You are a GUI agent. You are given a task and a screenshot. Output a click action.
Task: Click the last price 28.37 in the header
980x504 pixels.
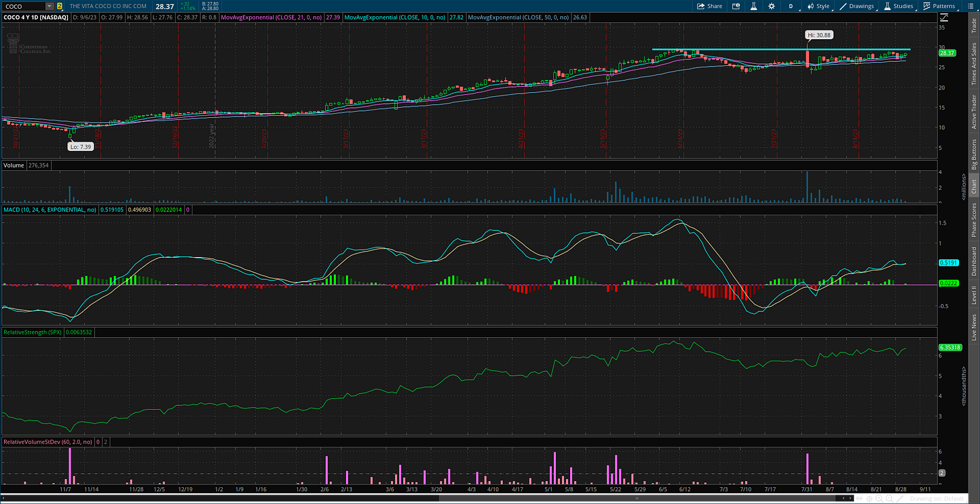pyautogui.click(x=165, y=6)
